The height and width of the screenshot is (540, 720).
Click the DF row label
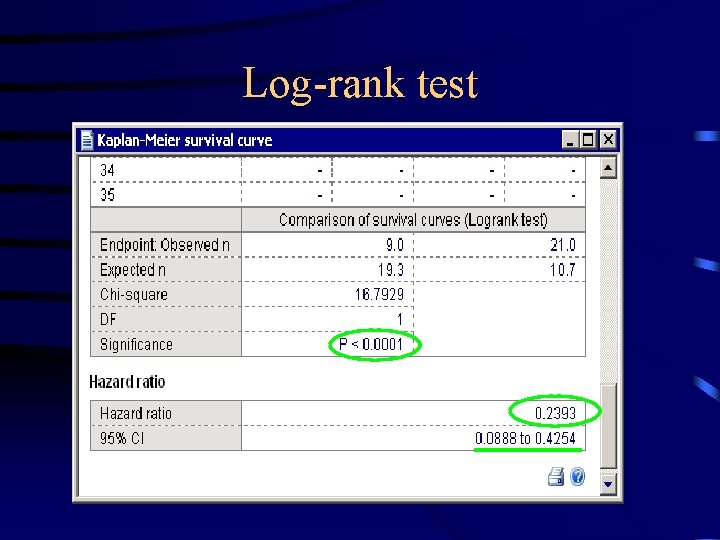click(x=108, y=319)
